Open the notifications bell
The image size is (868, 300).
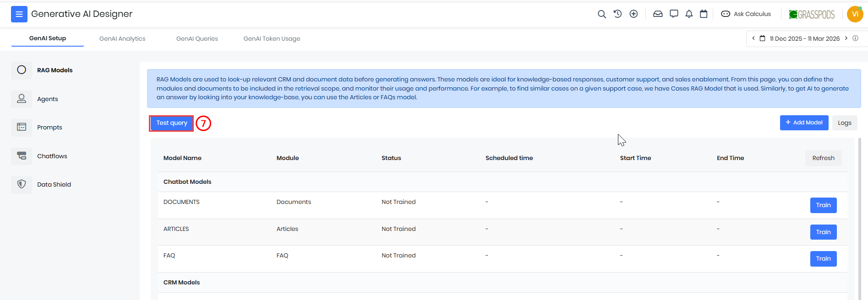coord(689,14)
